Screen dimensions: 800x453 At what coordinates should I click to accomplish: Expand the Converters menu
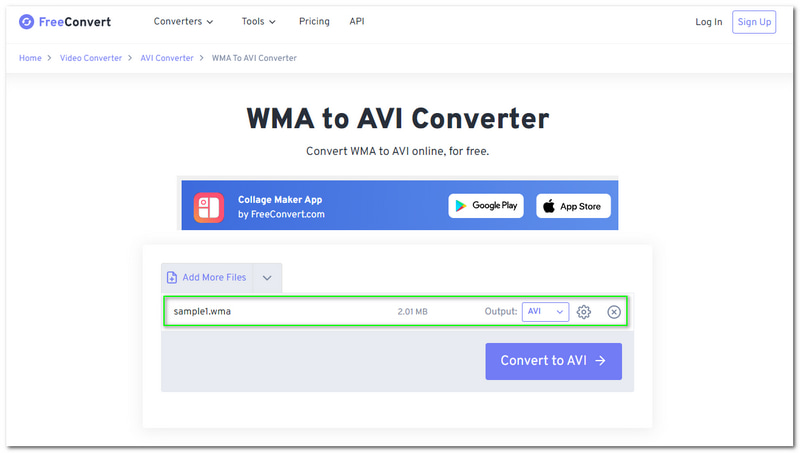pos(183,21)
